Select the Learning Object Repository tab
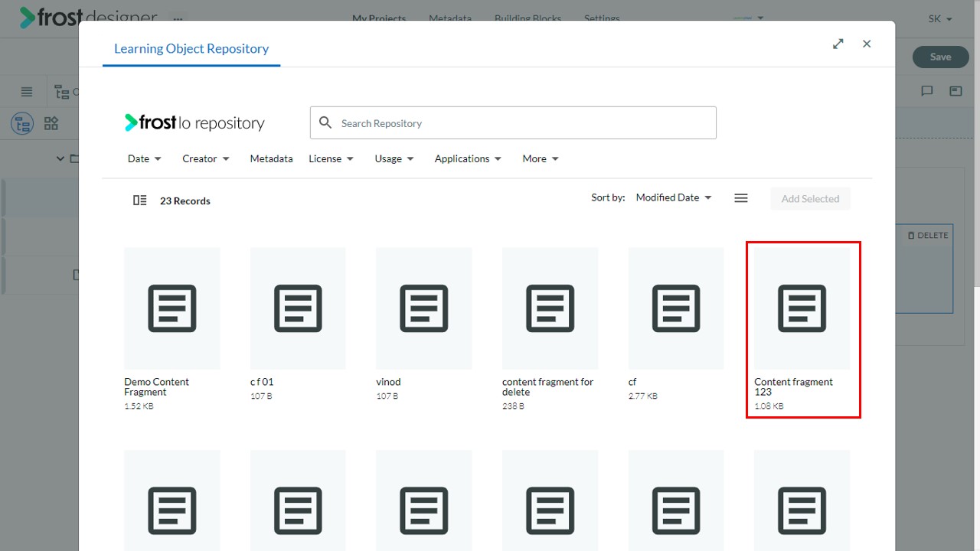 point(191,48)
